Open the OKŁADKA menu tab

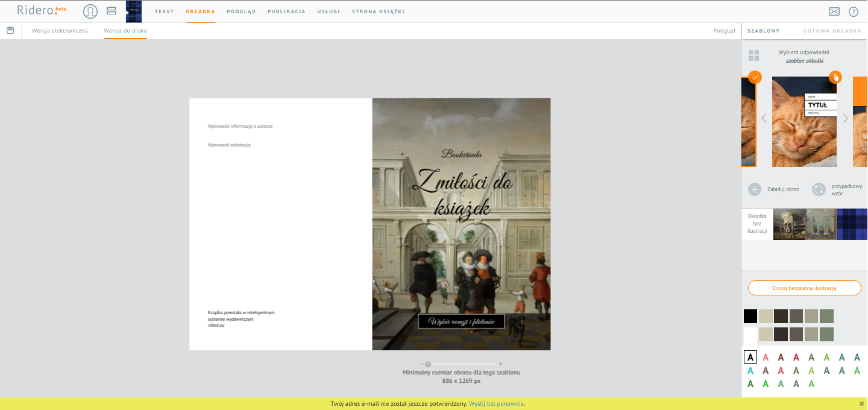point(201,11)
